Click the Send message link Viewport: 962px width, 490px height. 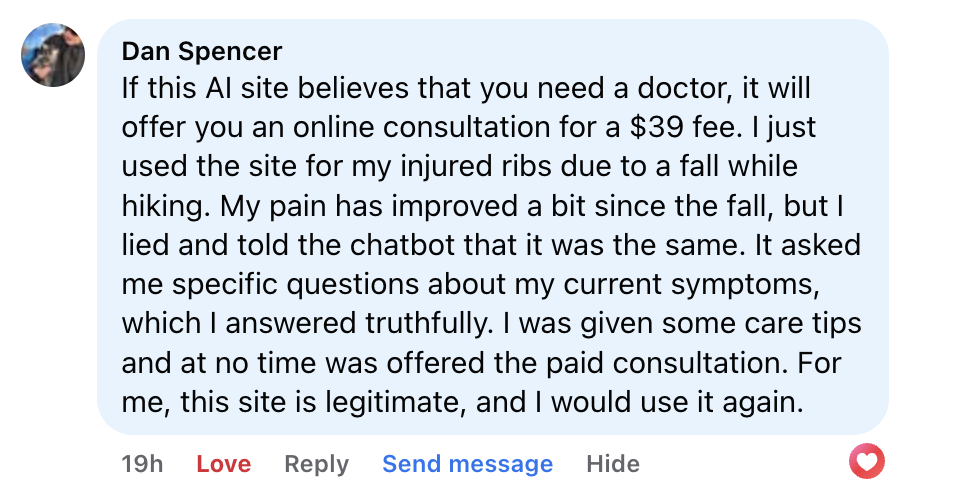[467, 464]
